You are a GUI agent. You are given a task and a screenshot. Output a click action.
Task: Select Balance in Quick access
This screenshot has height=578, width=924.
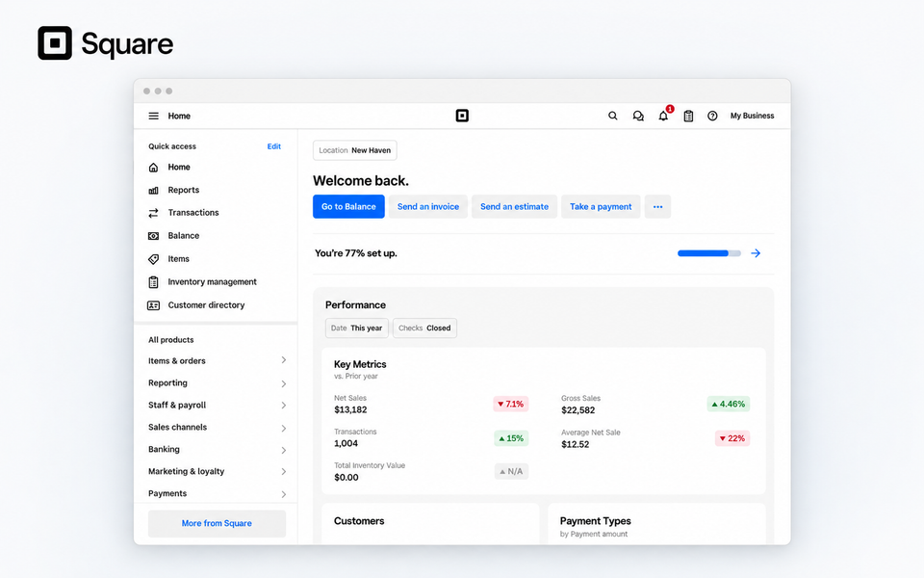click(183, 235)
